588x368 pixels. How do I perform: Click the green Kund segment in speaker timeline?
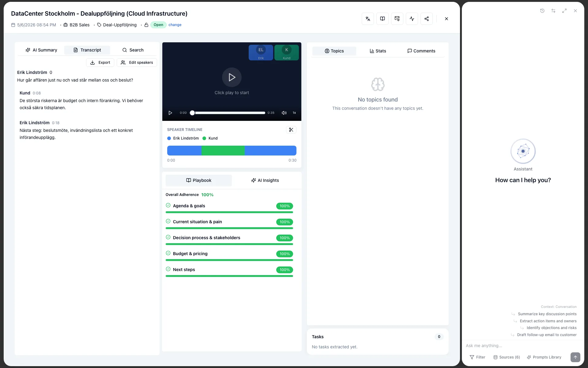[x=223, y=151]
